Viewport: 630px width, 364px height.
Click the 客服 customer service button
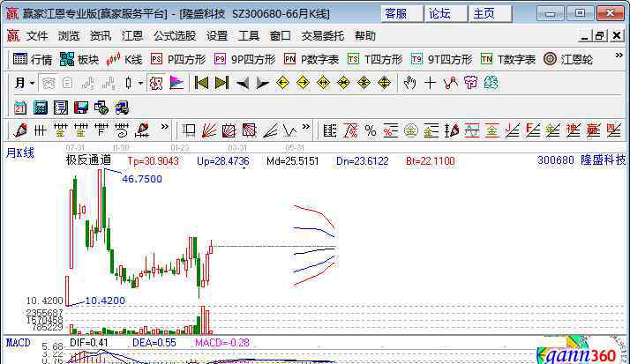click(x=401, y=13)
